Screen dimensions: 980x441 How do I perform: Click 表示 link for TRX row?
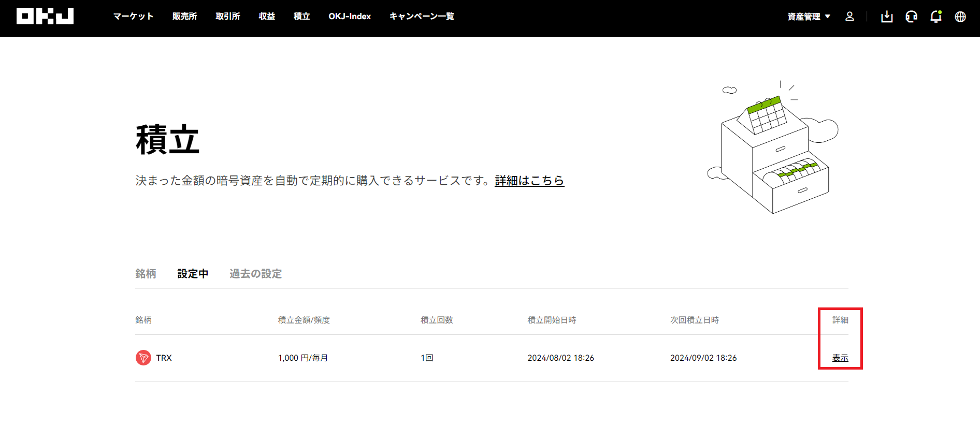tap(840, 358)
